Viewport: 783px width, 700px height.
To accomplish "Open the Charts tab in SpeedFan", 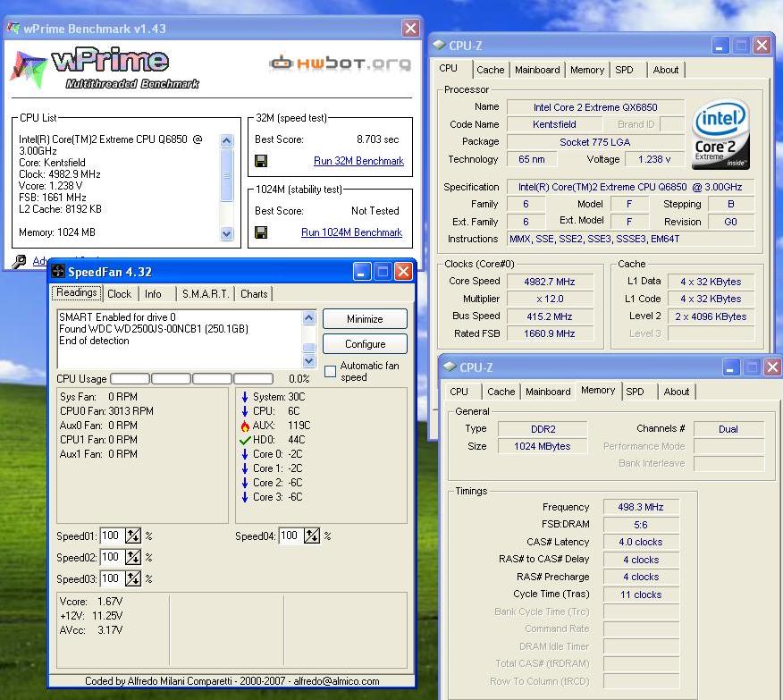I will (254, 294).
